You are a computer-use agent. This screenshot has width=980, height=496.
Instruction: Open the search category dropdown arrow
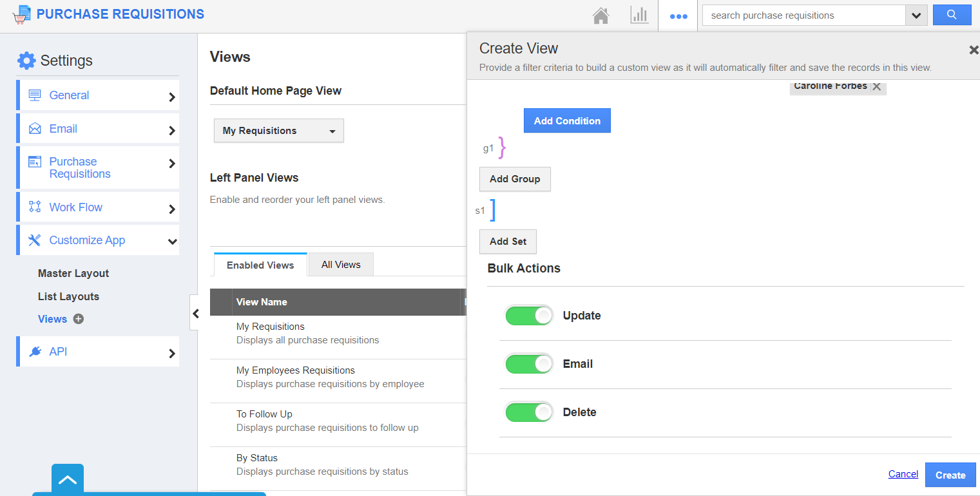pyautogui.click(x=916, y=15)
